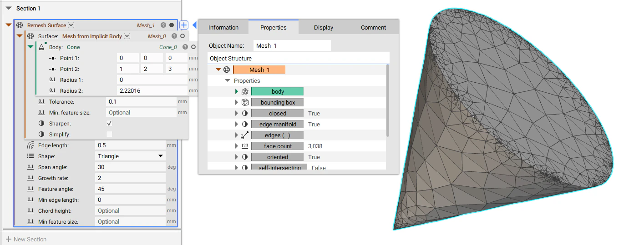Open Mesh from Implicit Body overload dropdown

127,36
